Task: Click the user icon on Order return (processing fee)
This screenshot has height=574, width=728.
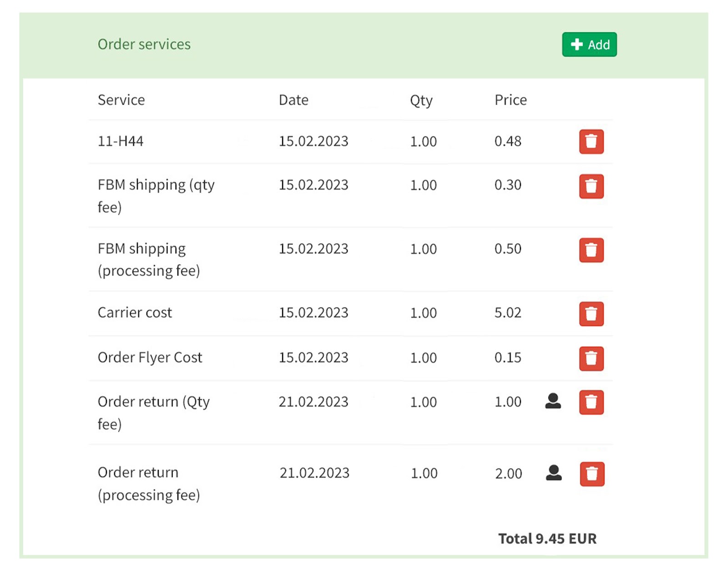Action: (553, 473)
